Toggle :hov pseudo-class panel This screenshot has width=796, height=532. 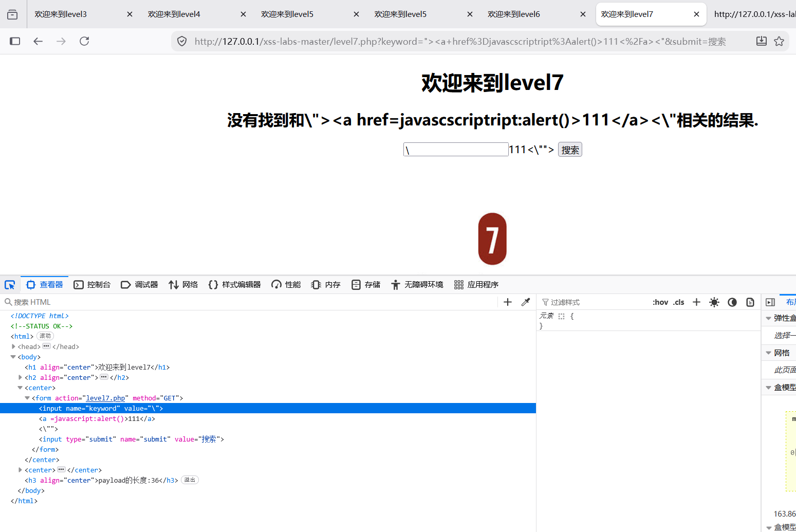tap(660, 302)
